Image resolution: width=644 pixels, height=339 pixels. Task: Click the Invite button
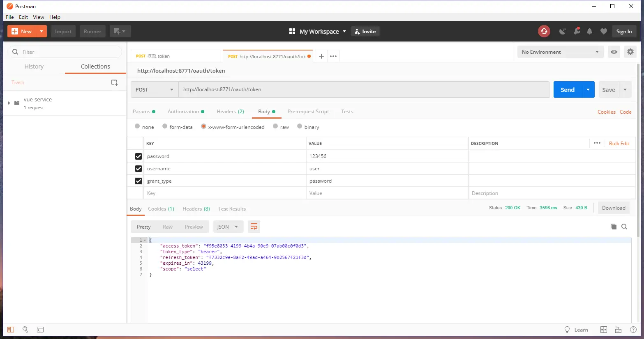tap(365, 31)
